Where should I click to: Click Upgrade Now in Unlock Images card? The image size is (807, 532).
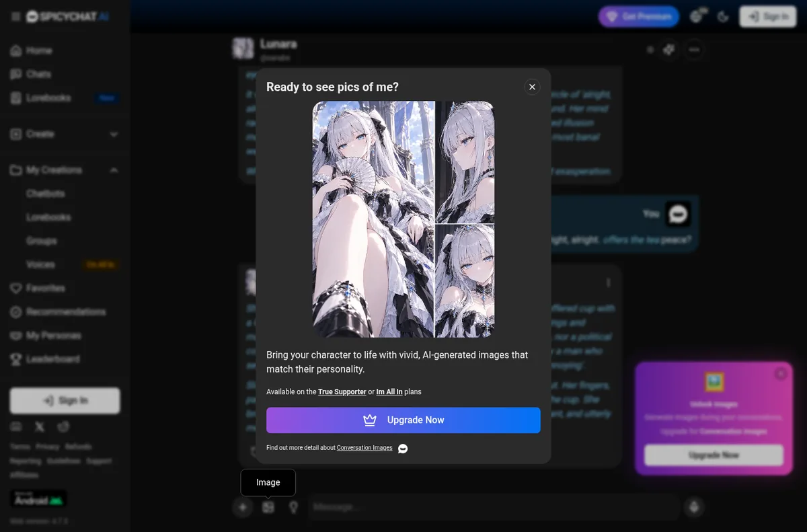(x=714, y=455)
